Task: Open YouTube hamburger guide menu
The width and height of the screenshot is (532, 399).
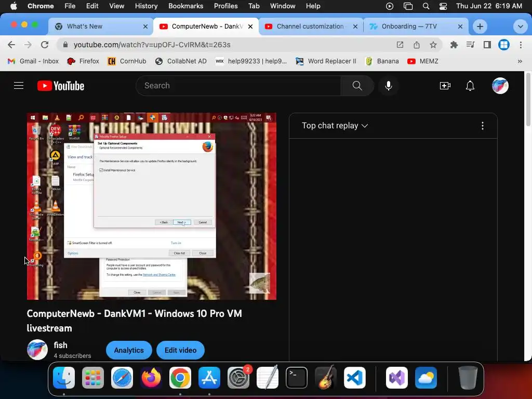Action: pos(19,86)
